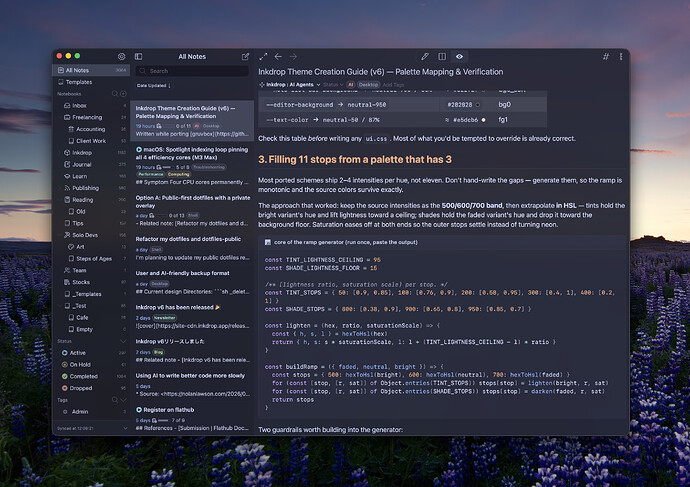Filter by Active status
The height and width of the screenshot is (487, 690).
point(91,353)
